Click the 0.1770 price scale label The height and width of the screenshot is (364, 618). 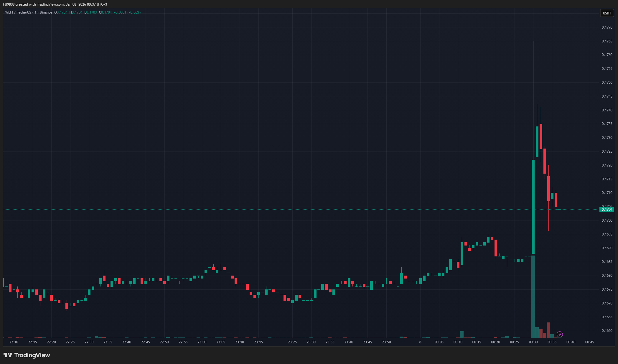click(x=607, y=27)
